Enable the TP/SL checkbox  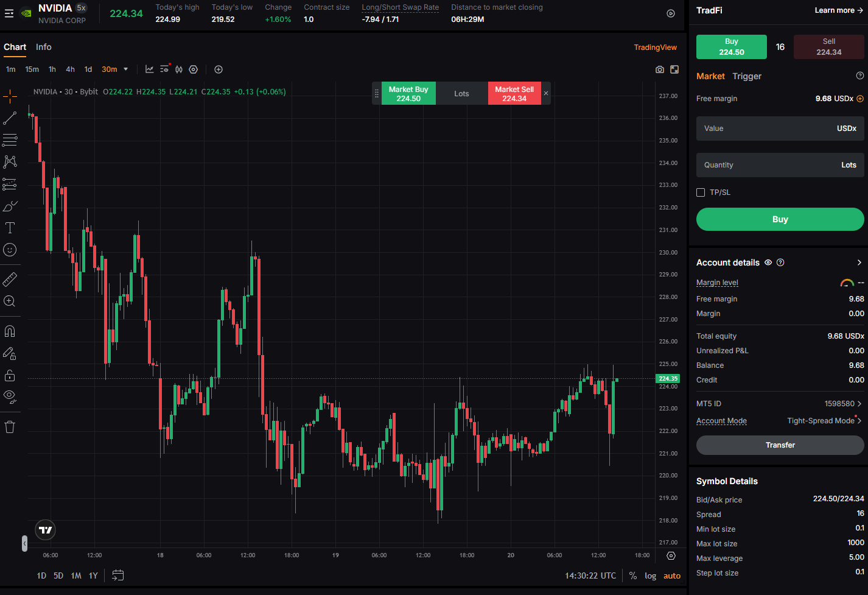click(x=701, y=192)
